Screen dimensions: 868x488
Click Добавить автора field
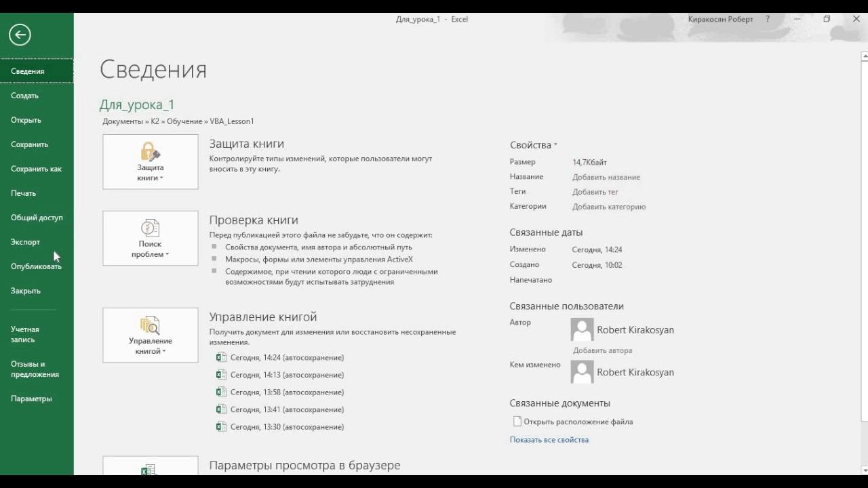point(603,350)
